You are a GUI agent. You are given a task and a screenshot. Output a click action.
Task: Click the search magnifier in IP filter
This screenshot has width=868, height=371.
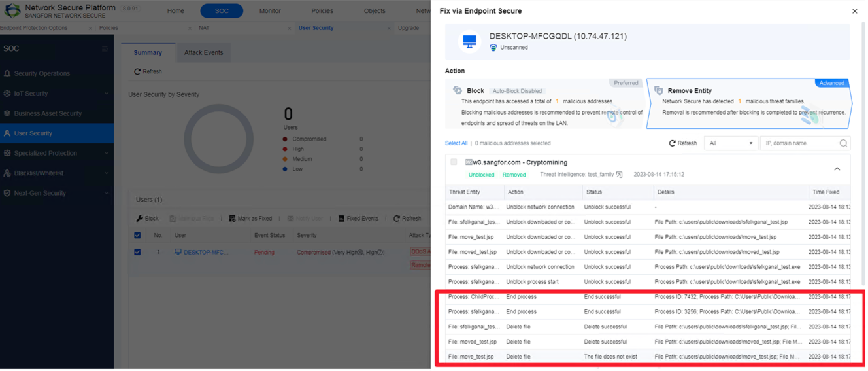point(843,143)
